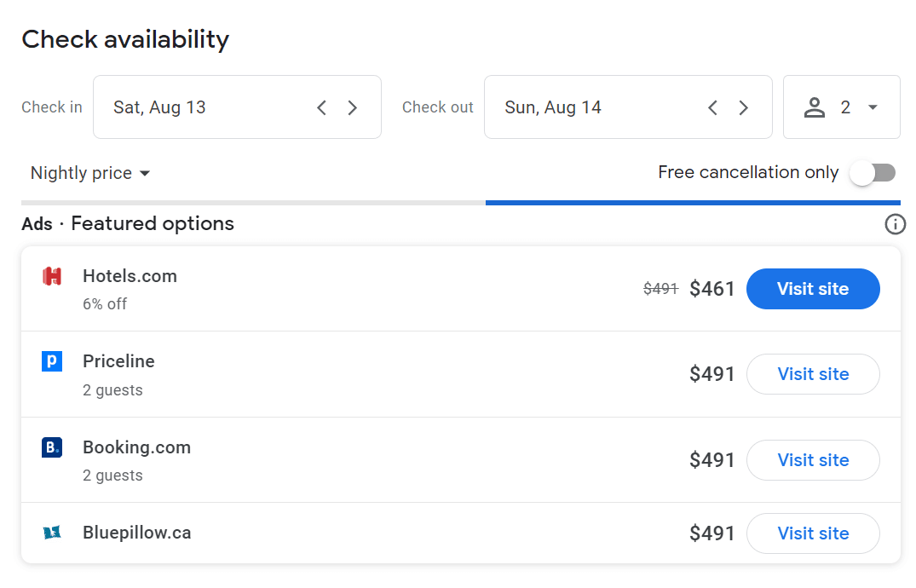Visit site for Priceline offer
Image resolution: width=916 pixels, height=588 pixels.
812,374
